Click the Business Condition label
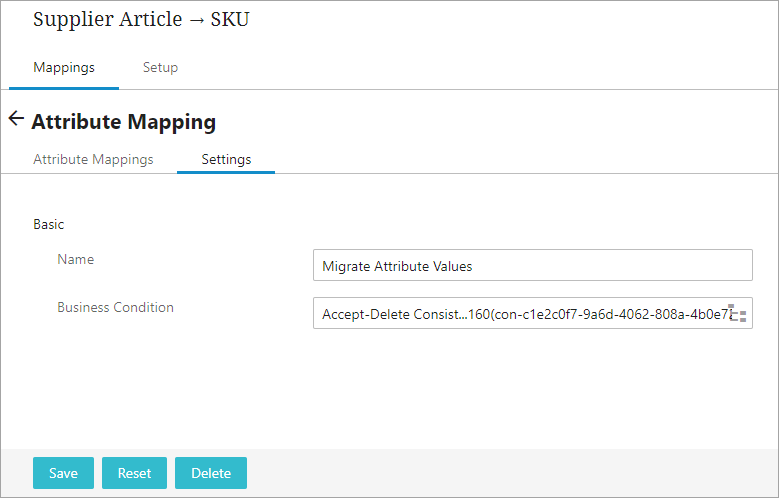This screenshot has width=779, height=498. point(115,307)
